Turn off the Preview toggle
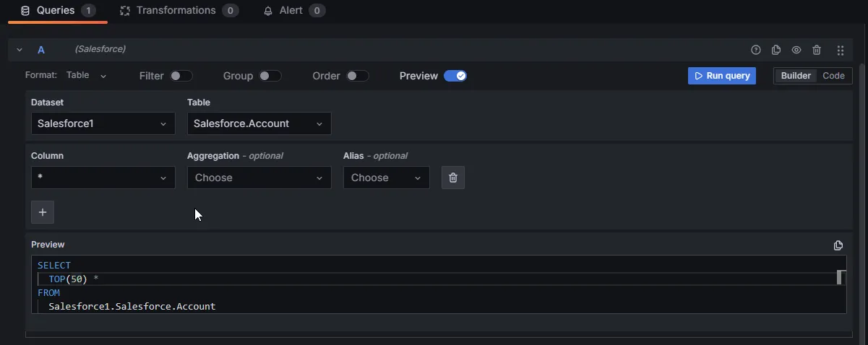 click(455, 76)
